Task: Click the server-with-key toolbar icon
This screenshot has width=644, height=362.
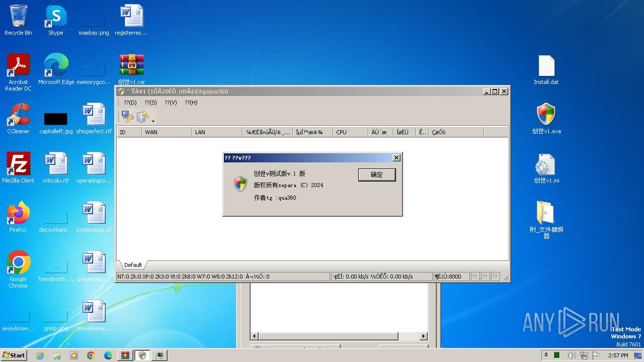Action: click(x=143, y=117)
